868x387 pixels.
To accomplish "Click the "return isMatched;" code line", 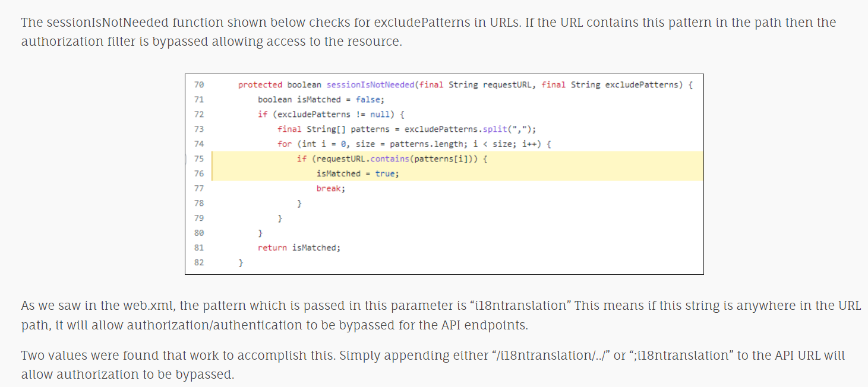I will [299, 248].
